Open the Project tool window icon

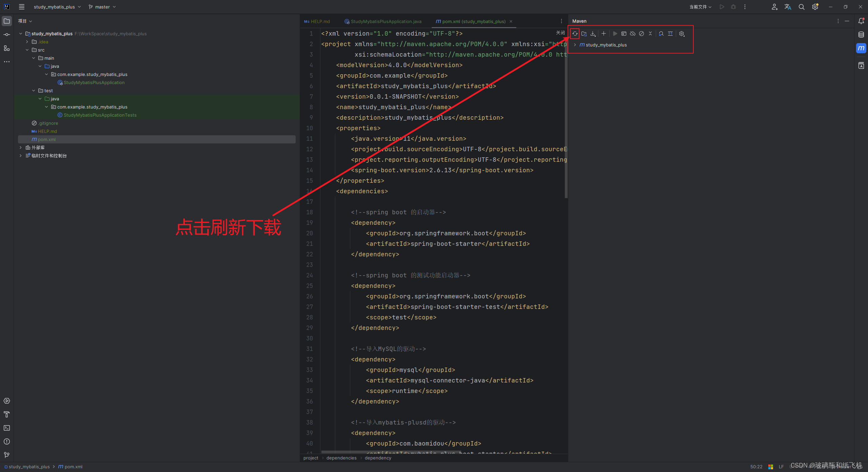(7, 21)
